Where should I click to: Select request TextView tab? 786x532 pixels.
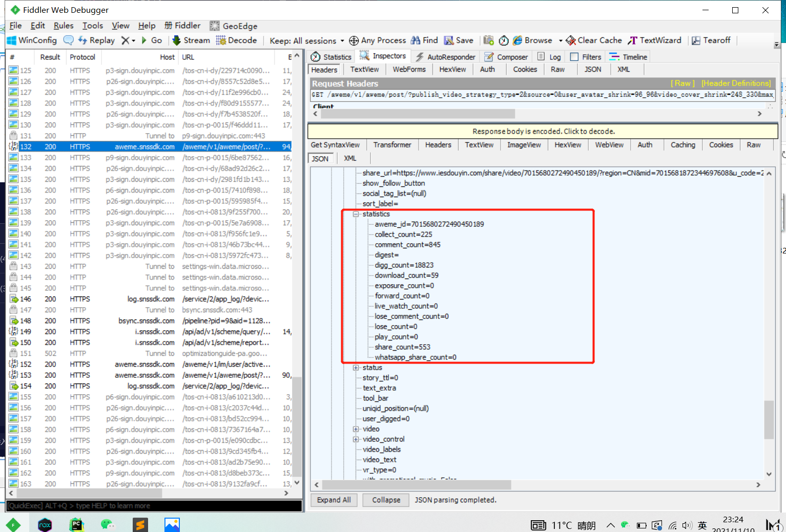(x=364, y=70)
